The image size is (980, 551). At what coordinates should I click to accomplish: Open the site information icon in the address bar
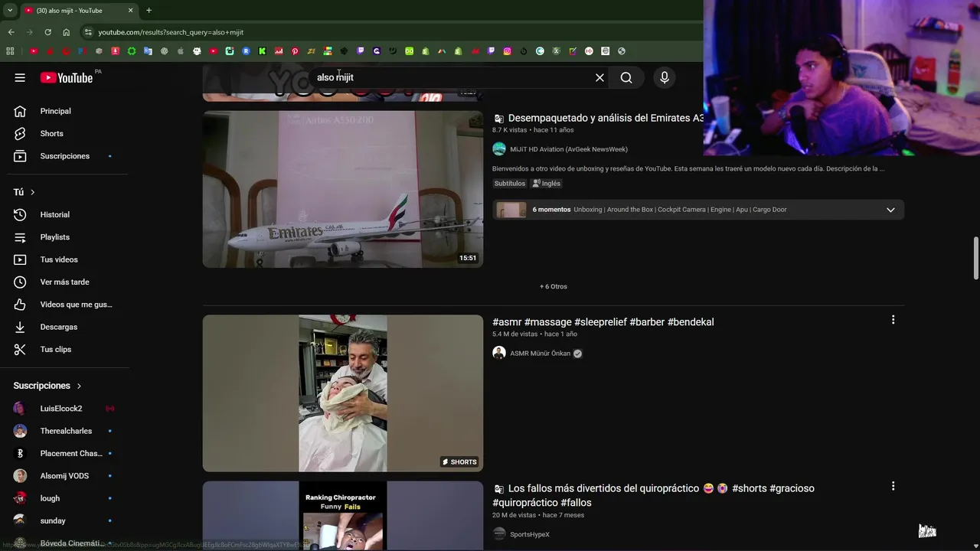pyautogui.click(x=88, y=32)
